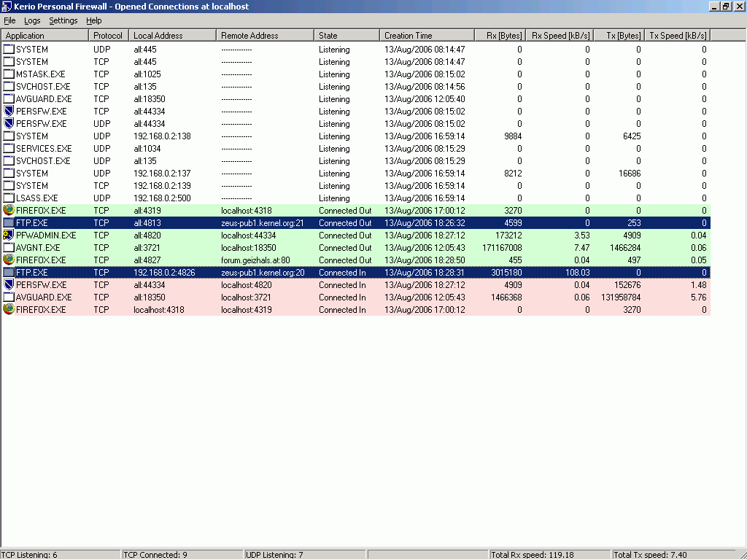Image resolution: width=747 pixels, height=560 pixels.
Task: Click the Firefox icon on the all:4319 row
Action: 9,210
